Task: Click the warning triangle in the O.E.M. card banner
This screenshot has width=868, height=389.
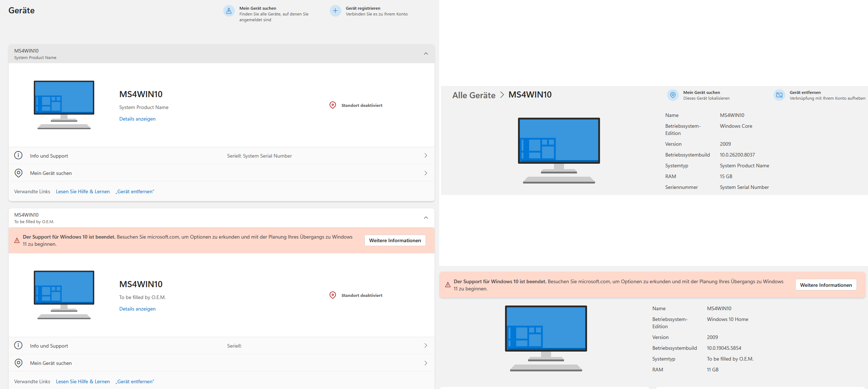Action: coord(17,240)
